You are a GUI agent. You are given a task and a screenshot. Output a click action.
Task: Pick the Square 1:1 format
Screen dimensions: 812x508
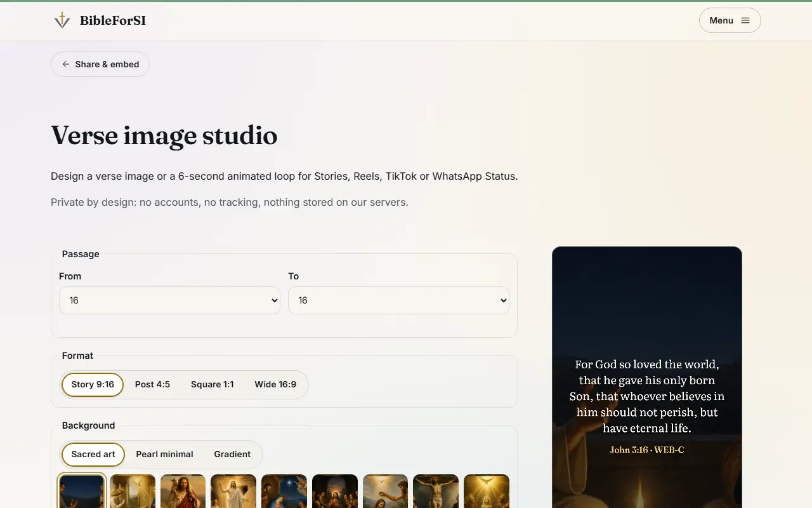tap(212, 385)
